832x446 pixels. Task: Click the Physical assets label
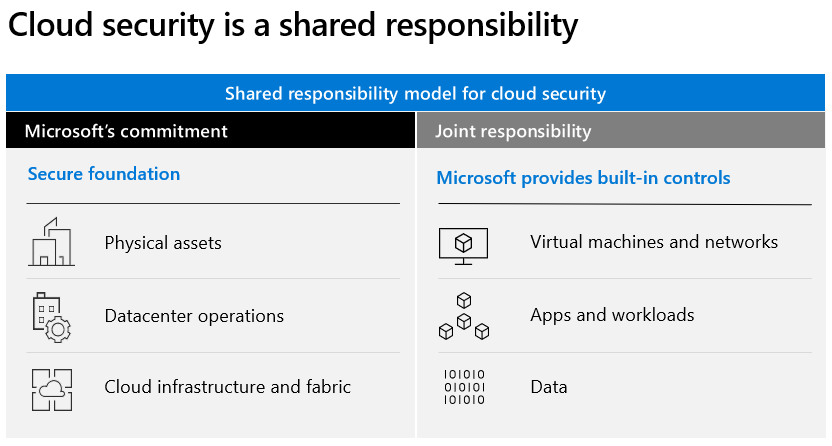(163, 243)
